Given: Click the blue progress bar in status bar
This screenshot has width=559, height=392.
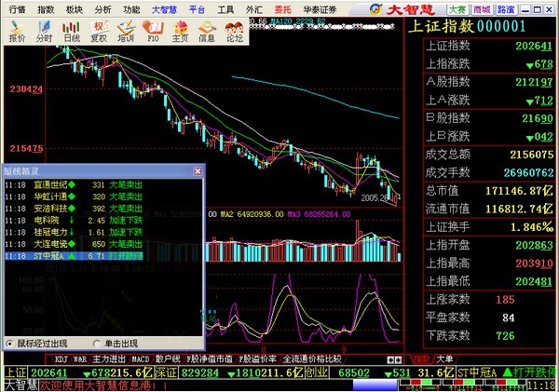Looking at the screenshot, I should 375,385.
